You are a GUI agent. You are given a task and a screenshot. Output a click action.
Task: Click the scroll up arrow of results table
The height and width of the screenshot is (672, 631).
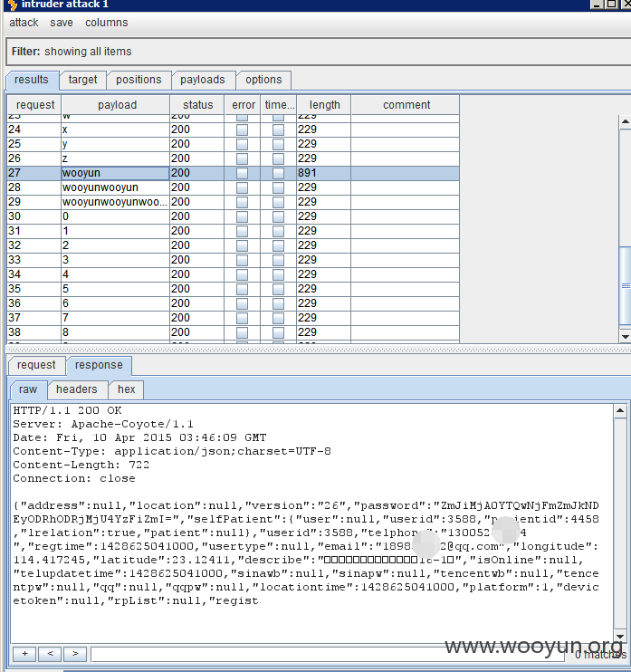(x=625, y=121)
